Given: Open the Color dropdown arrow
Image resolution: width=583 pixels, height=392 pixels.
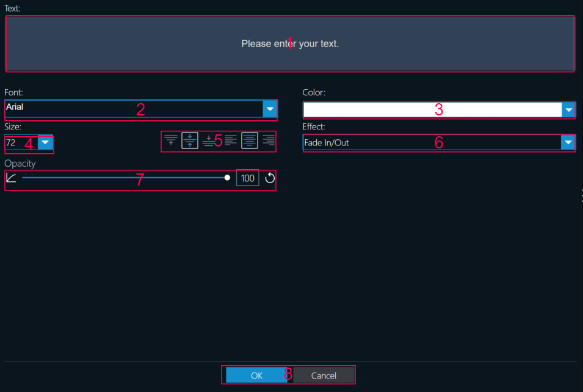Looking at the screenshot, I should (568, 110).
